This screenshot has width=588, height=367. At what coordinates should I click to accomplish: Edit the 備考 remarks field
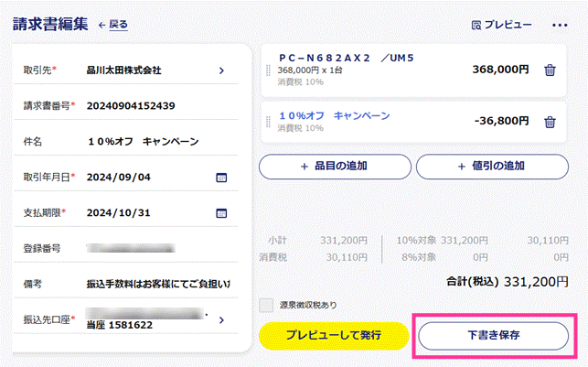tap(158, 284)
